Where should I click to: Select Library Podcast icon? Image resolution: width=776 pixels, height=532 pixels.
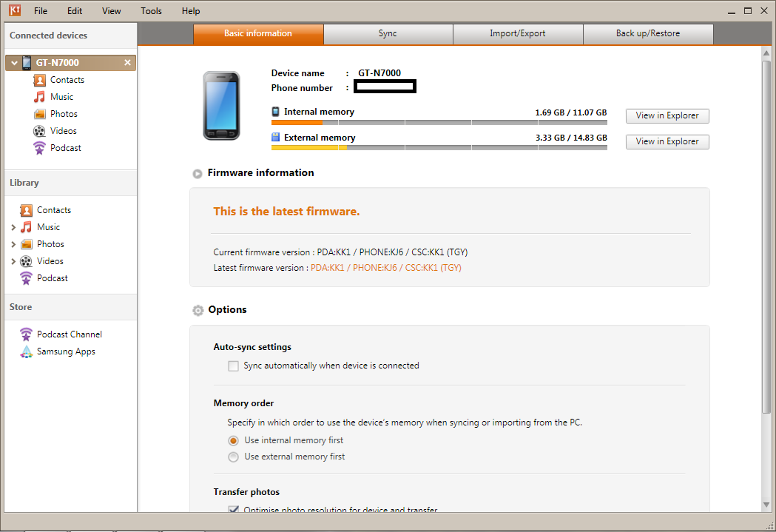(26, 278)
